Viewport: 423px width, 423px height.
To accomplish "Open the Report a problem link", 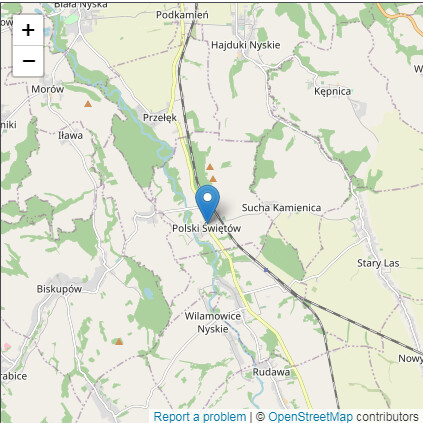I will pyautogui.click(x=200, y=417).
